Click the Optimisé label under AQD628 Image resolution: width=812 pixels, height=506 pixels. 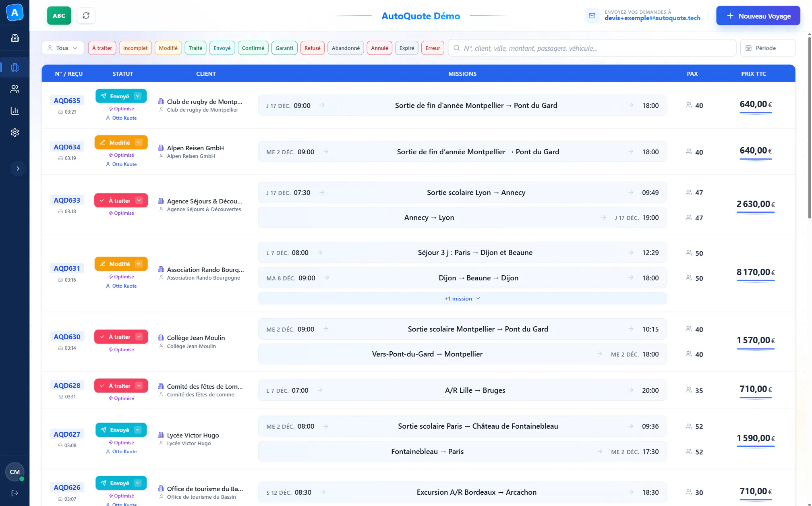[121, 398]
